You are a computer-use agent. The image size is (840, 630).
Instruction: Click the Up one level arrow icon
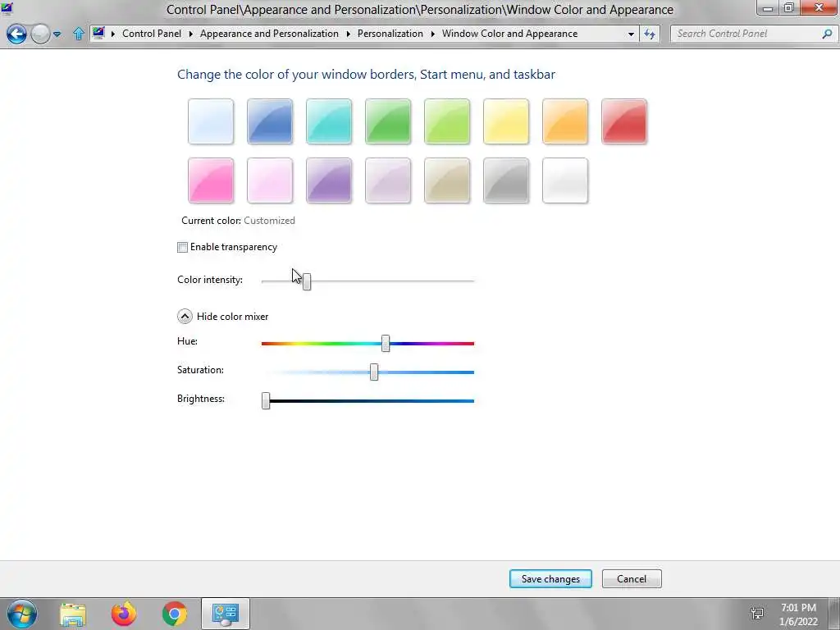coord(78,34)
